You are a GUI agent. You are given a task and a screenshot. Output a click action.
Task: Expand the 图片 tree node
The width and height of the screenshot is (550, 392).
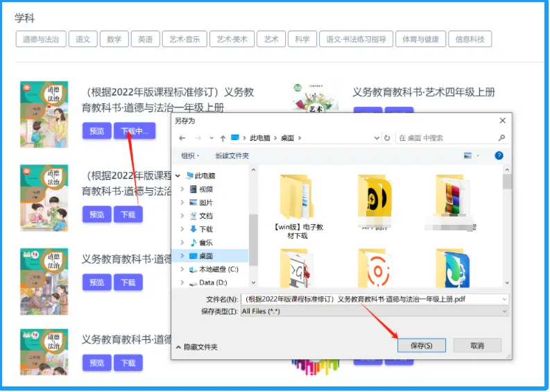pos(182,203)
